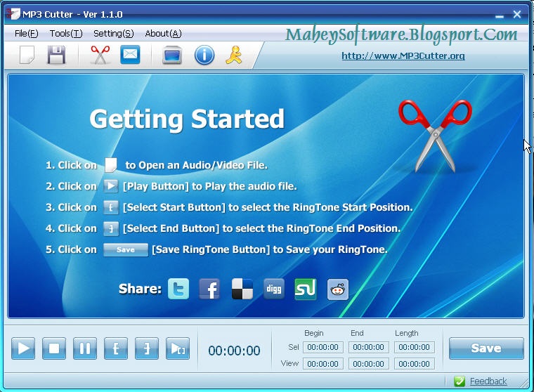Click the View Length time field

tap(414, 364)
